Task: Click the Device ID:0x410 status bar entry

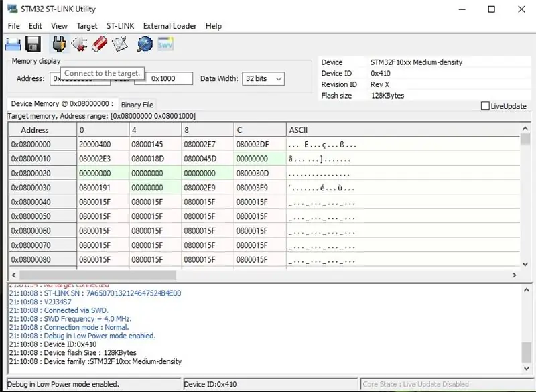Action: point(270,384)
